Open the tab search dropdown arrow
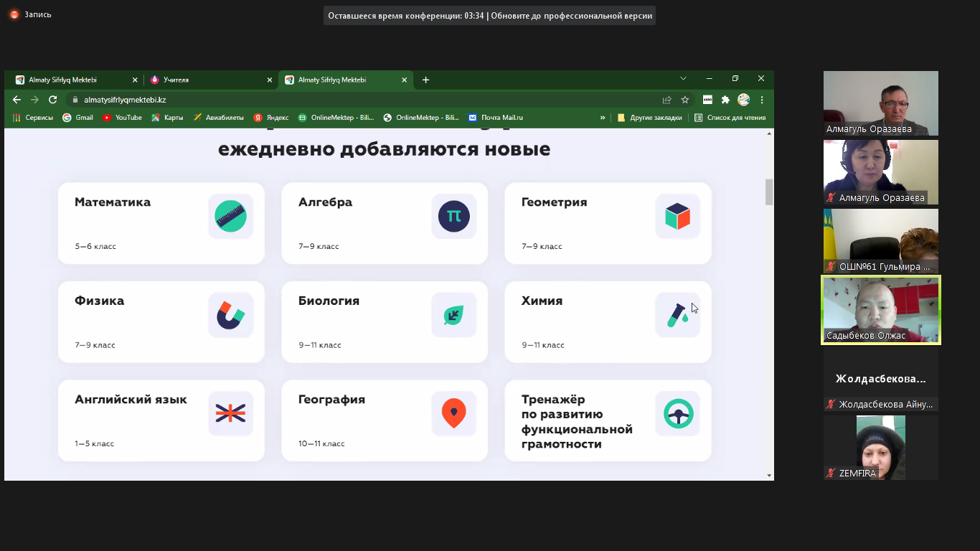The image size is (980, 551). point(683,79)
